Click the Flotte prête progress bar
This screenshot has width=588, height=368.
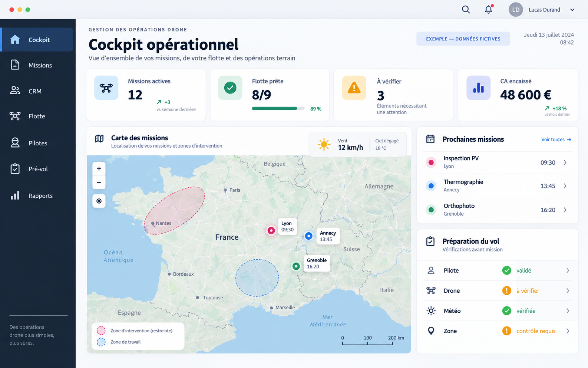click(x=278, y=109)
